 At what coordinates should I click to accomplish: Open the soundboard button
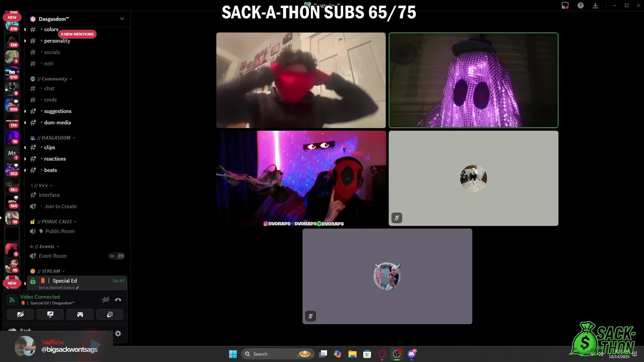(x=110, y=314)
